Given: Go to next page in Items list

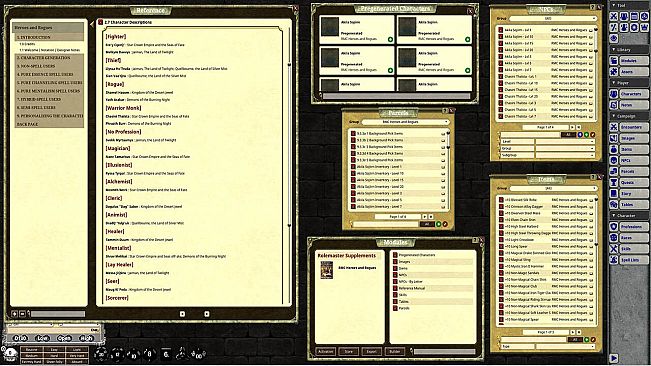Looking at the screenshot, I should (x=572, y=332).
